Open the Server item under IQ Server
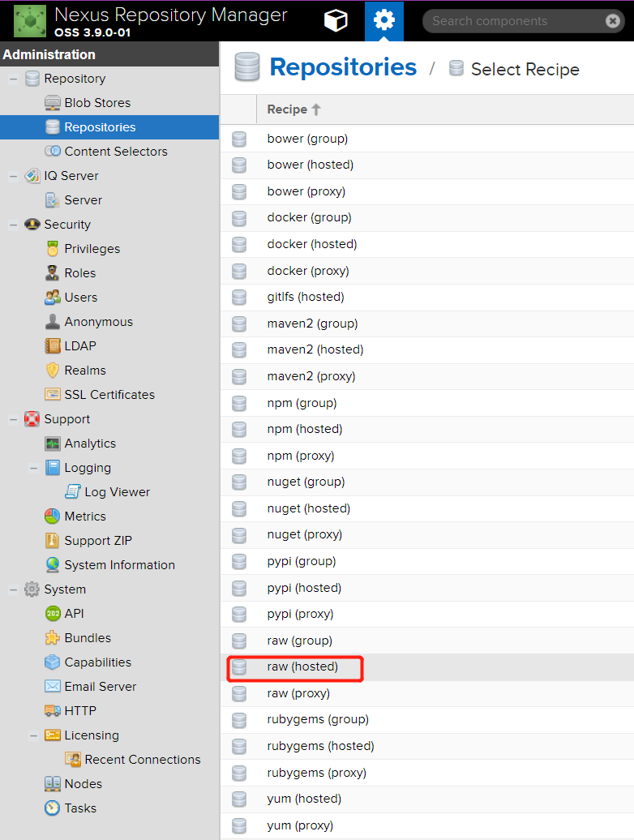The height and width of the screenshot is (840, 634). point(83,199)
